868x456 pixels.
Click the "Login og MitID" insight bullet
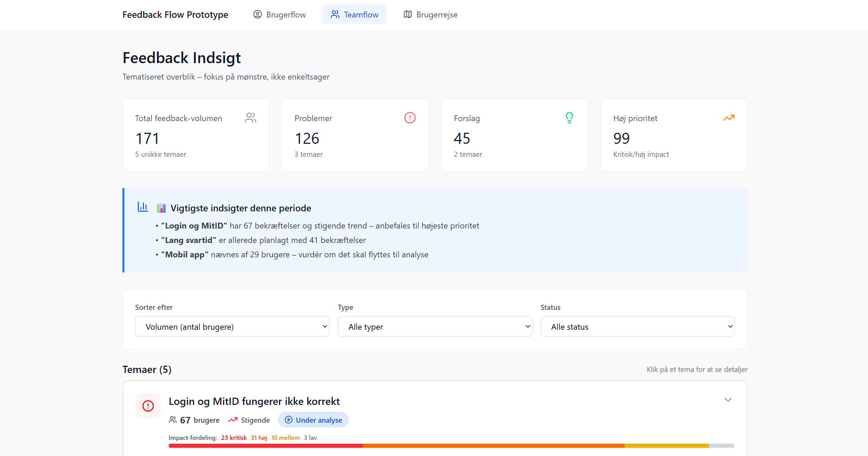[x=317, y=225]
